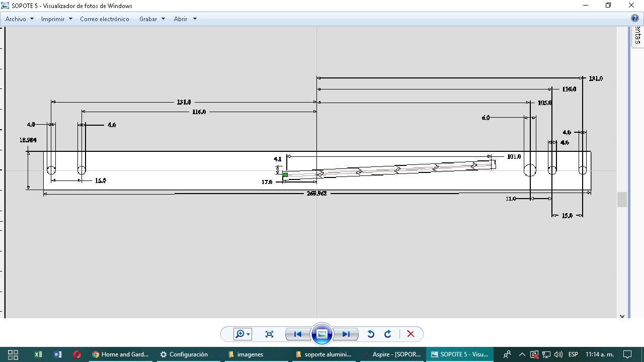644x362 pixels.
Task: Click the 269.968 length dimension label
Action: [x=317, y=194]
